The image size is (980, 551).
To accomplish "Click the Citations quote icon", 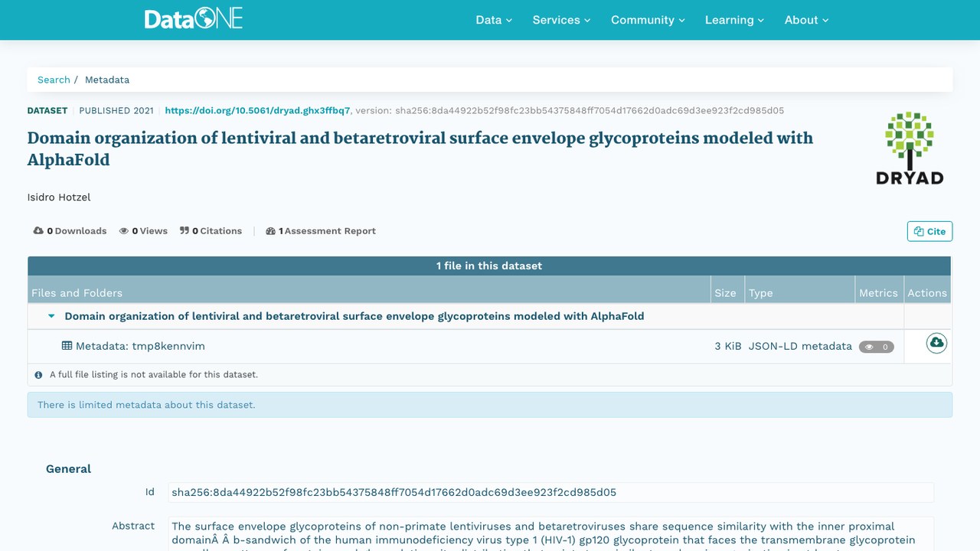I will [x=185, y=231].
